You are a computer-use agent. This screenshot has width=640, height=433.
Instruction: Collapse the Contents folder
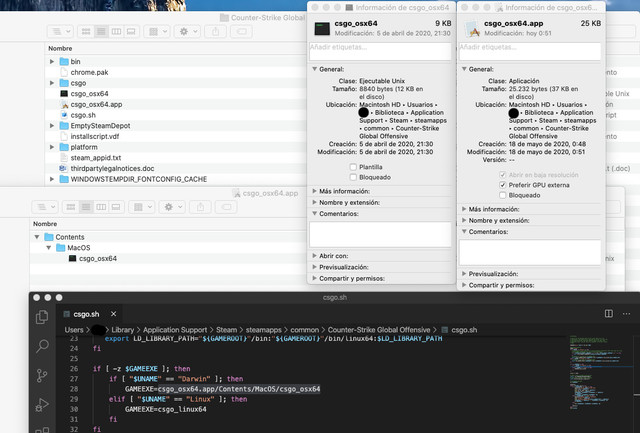(x=37, y=237)
